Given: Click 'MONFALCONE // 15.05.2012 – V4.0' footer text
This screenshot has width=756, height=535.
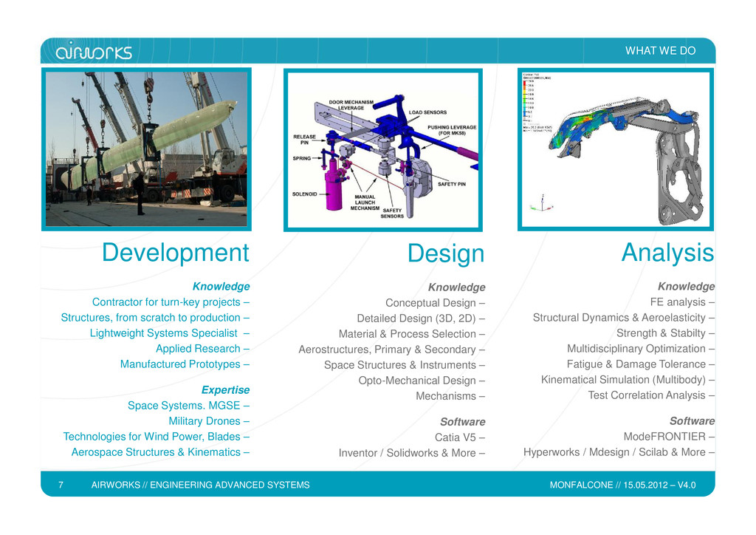Looking at the screenshot, I should pos(622,485).
